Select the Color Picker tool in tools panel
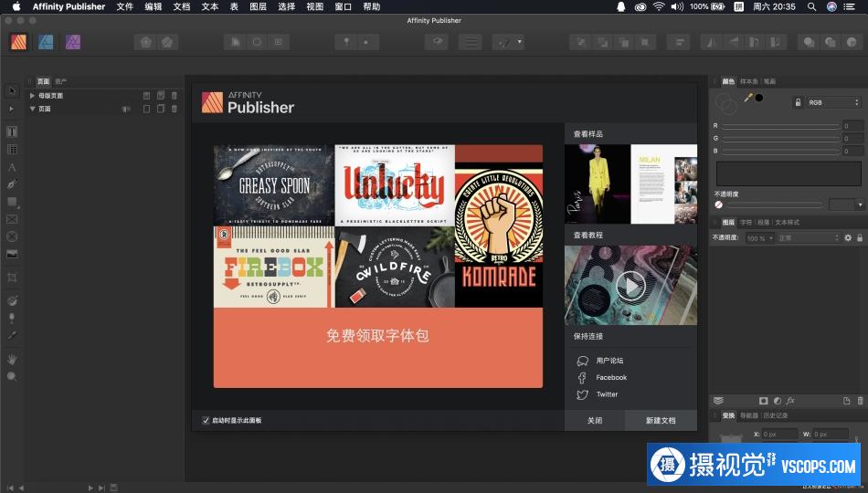868x493 pixels. [12, 335]
